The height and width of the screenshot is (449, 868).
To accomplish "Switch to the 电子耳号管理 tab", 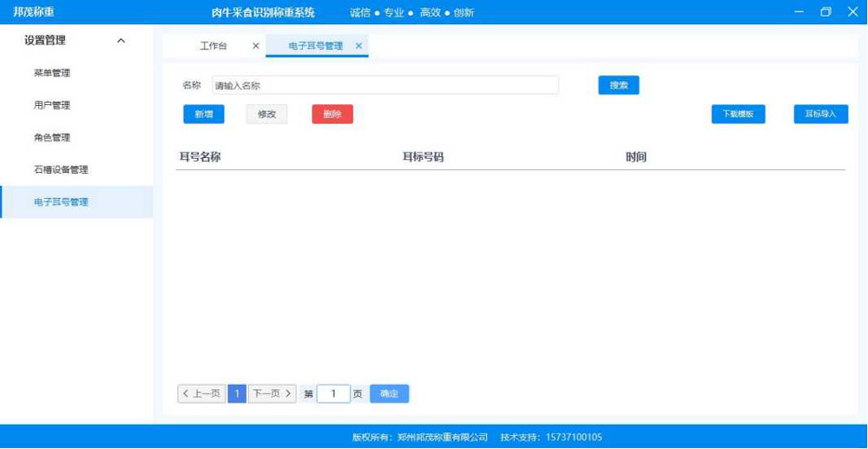I will coord(315,46).
